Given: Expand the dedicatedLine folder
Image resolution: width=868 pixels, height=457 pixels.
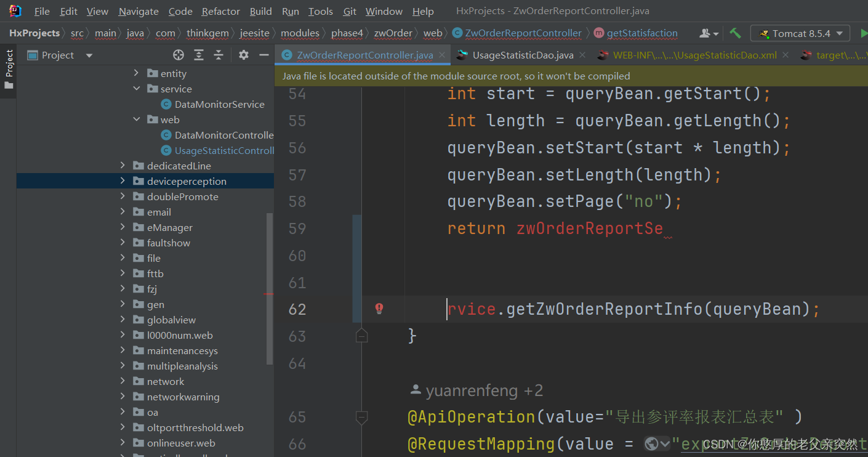Looking at the screenshot, I should click(123, 166).
